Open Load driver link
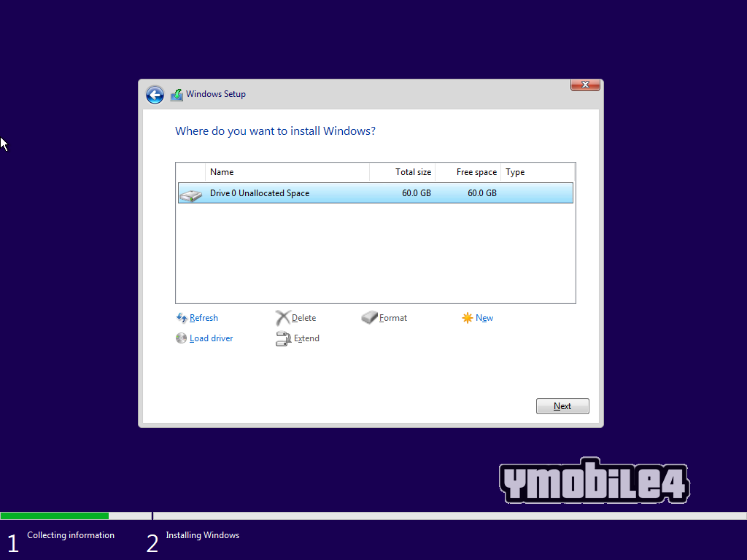The image size is (747, 560). pos(211,338)
